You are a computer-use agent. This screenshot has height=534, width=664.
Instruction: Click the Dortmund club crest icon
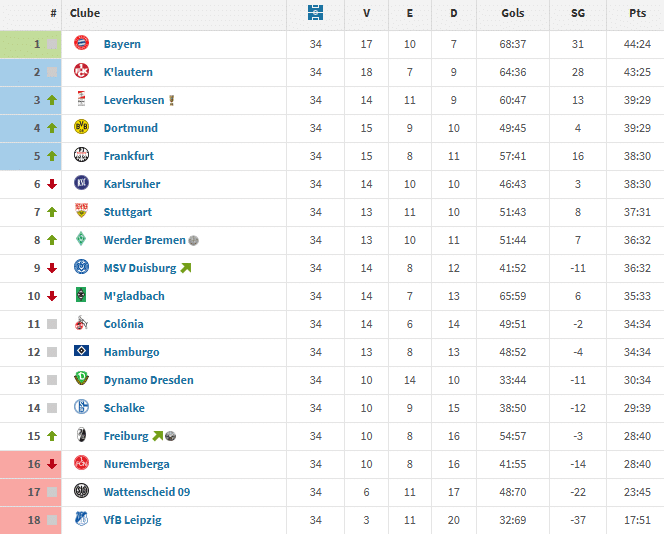[x=81, y=128]
